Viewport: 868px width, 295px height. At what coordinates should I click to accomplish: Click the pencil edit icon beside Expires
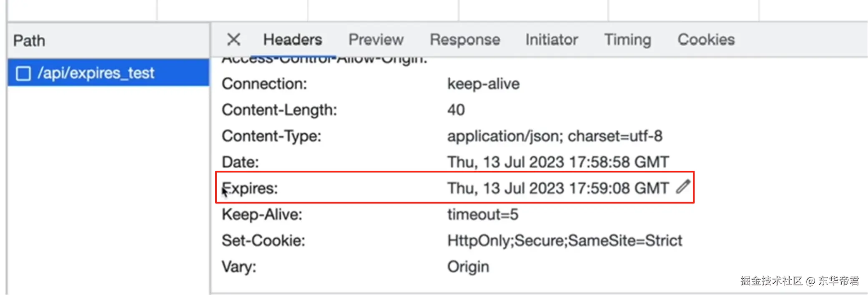pyautogui.click(x=683, y=187)
